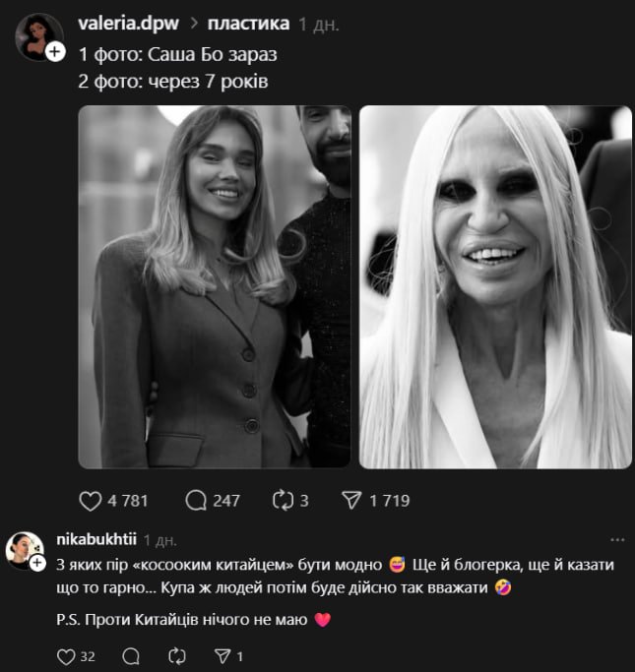Like the nikabukhtii comment
The image size is (635, 672).
pos(66,656)
